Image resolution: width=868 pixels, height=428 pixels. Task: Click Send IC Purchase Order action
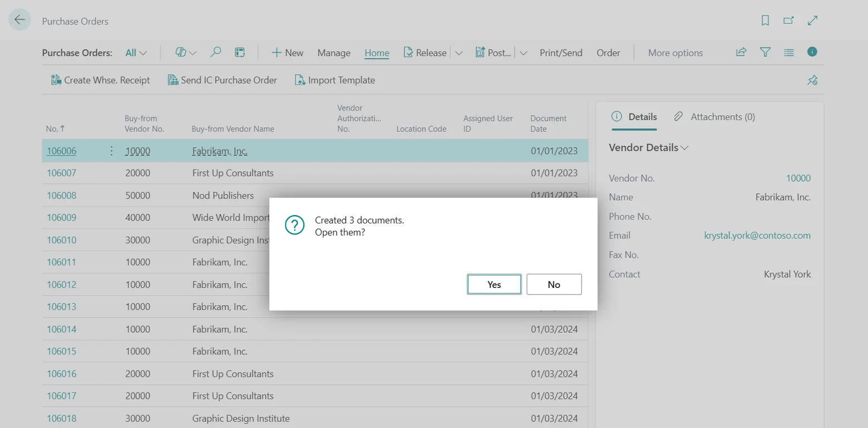click(x=222, y=80)
